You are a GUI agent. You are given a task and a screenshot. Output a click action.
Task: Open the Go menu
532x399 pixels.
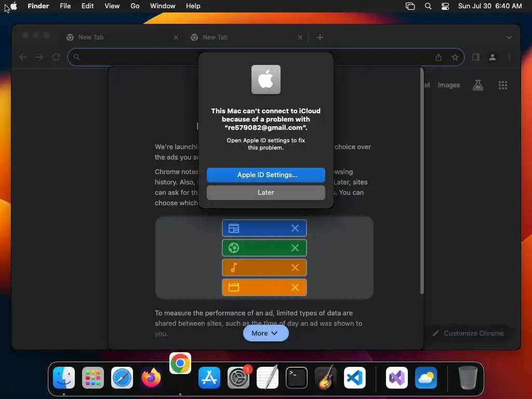(x=135, y=6)
